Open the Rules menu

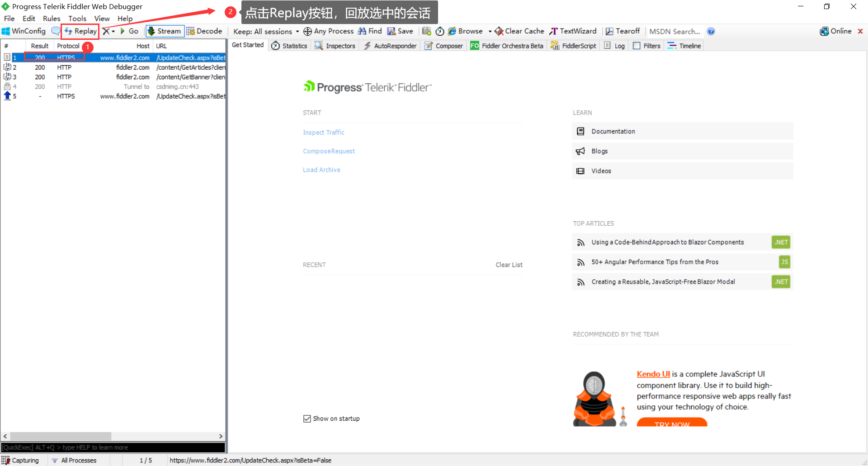coord(52,19)
